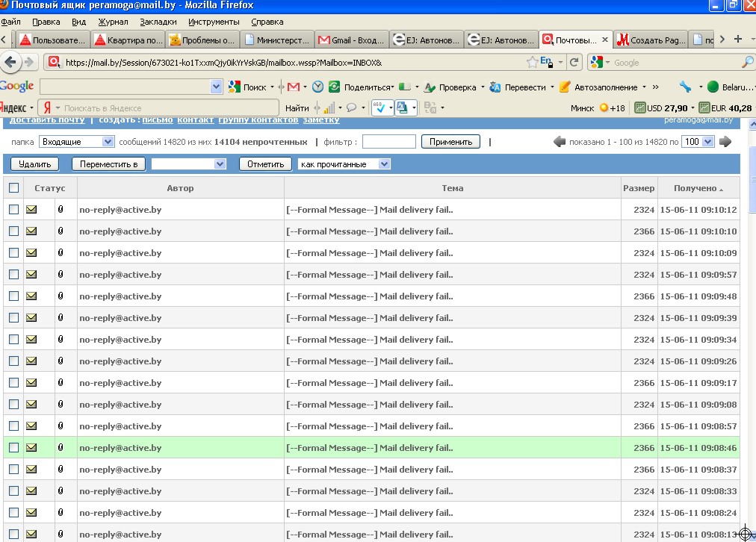
Task: Tick the select-all checkbox in table header
Action: 13,188
